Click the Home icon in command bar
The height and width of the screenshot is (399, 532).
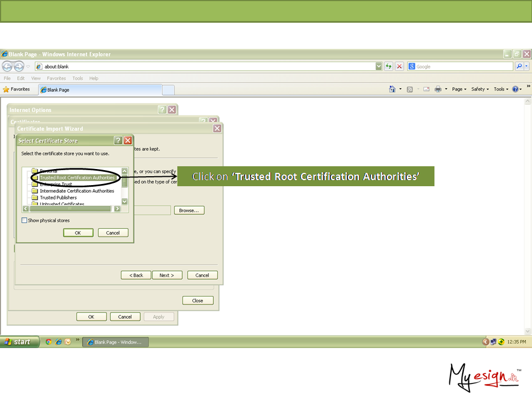point(392,89)
